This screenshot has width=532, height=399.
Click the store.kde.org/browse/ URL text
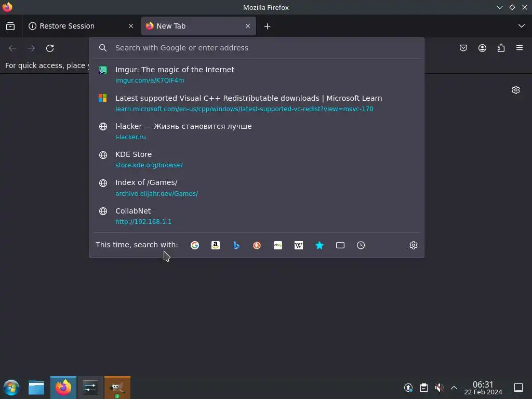pyautogui.click(x=149, y=165)
